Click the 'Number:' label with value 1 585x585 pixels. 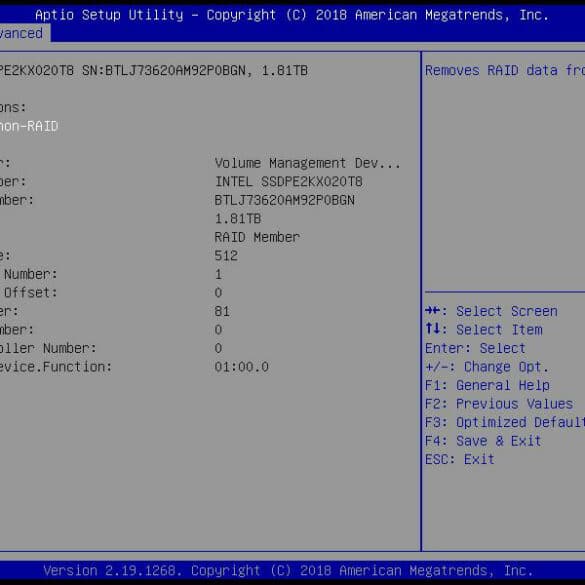(x=31, y=274)
